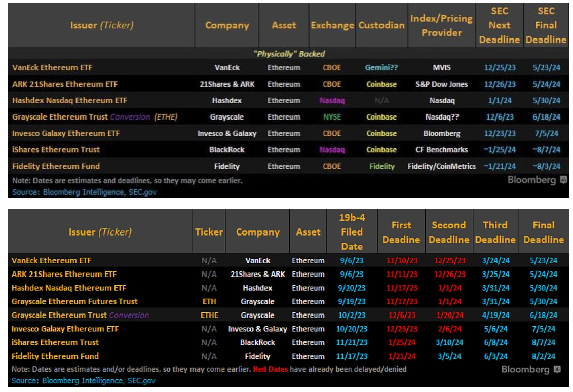Click the S&P Dow Jones pricing provider cell
Viewport: 573px width, 392px height.
(x=441, y=84)
